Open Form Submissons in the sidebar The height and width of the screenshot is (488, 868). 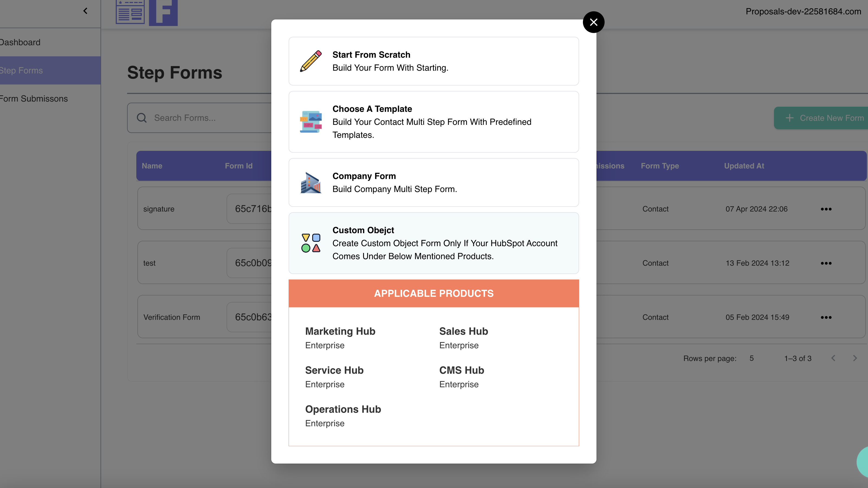[34, 99]
